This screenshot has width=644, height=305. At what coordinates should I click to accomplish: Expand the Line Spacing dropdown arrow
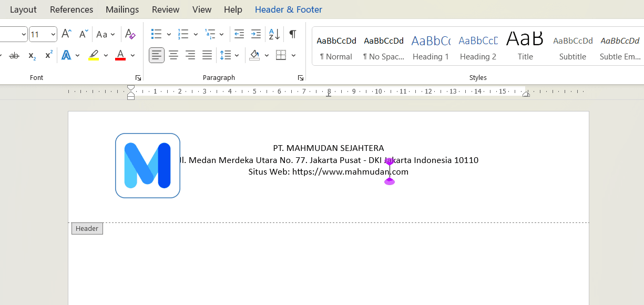(237, 55)
